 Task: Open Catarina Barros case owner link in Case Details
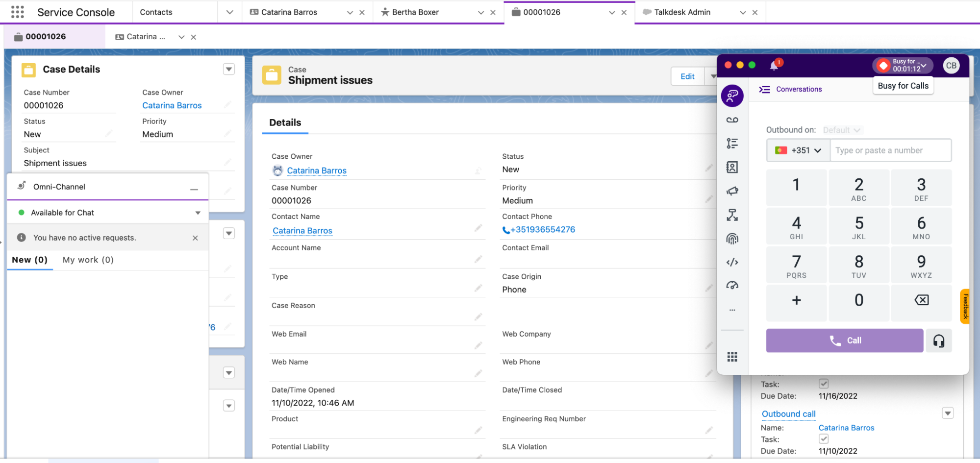pos(172,105)
